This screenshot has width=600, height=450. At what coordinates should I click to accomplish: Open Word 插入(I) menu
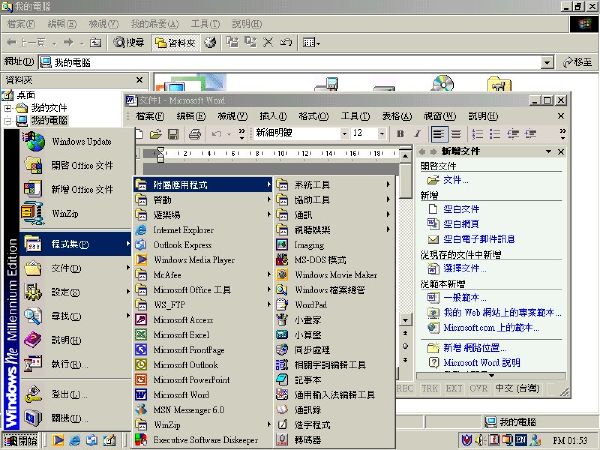click(x=273, y=116)
